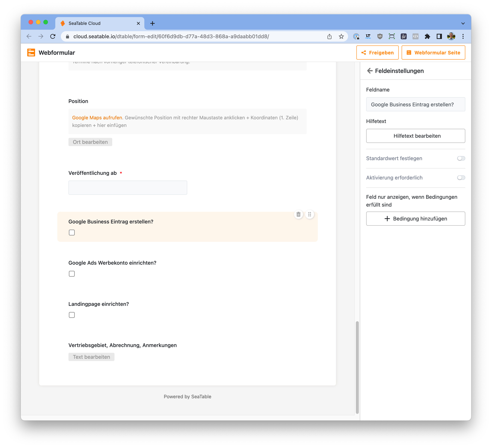Bookmark the page with the star icon
This screenshot has height=448, width=492.
click(x=341, y=36)
